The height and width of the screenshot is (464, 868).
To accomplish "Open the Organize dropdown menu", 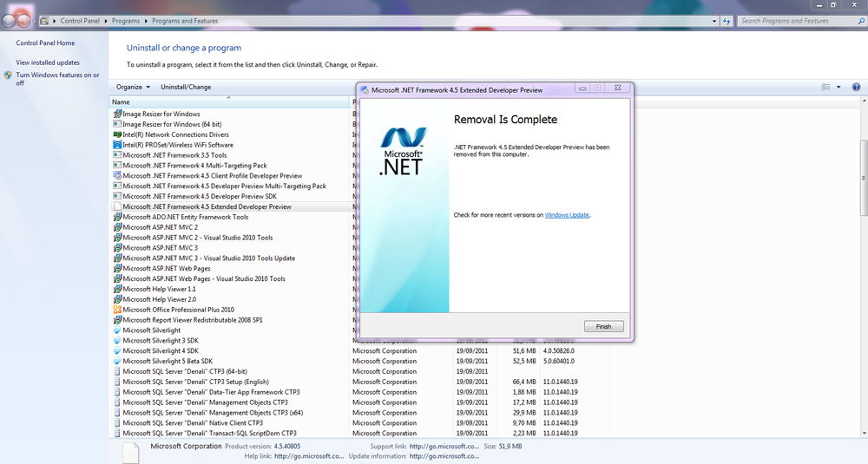I will pyautogui.click(x=133, y=87).
